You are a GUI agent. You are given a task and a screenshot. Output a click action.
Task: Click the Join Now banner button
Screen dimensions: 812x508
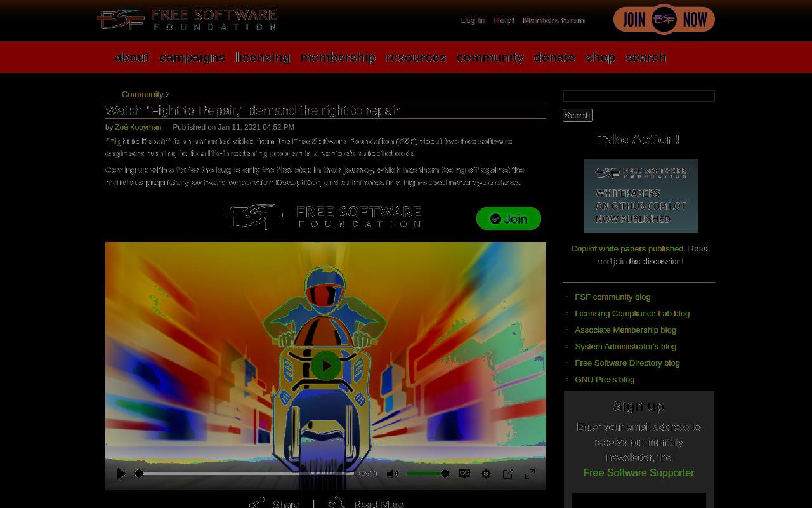tap(664, 20)
